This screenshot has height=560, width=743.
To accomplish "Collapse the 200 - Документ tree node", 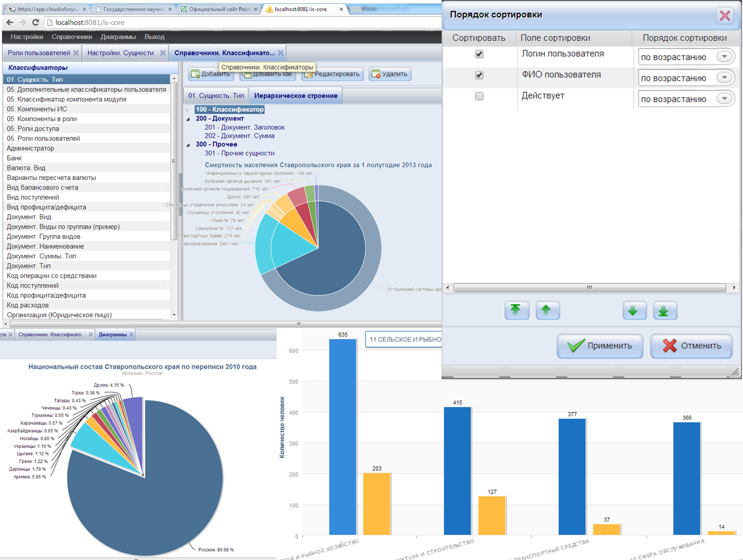I will point(188,119).
